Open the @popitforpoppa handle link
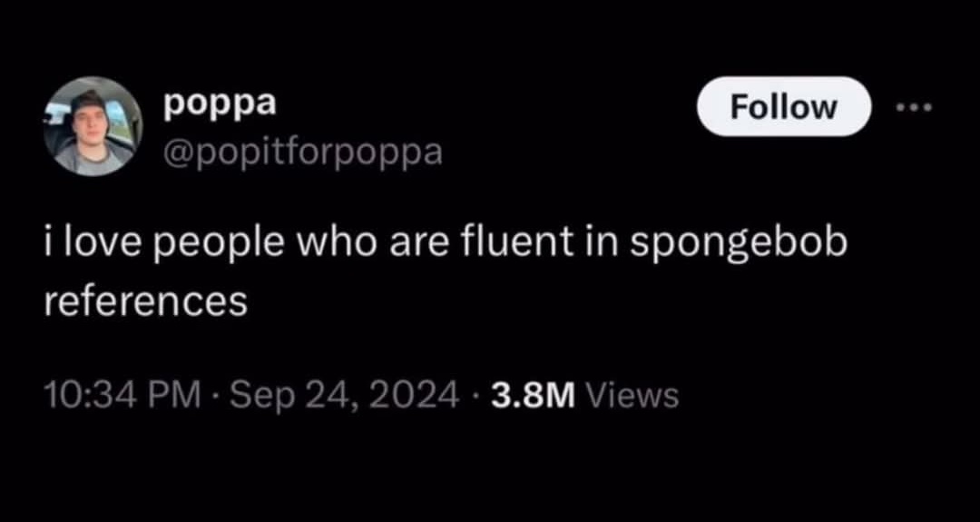 pyautogui.click(x=302, y=153)
